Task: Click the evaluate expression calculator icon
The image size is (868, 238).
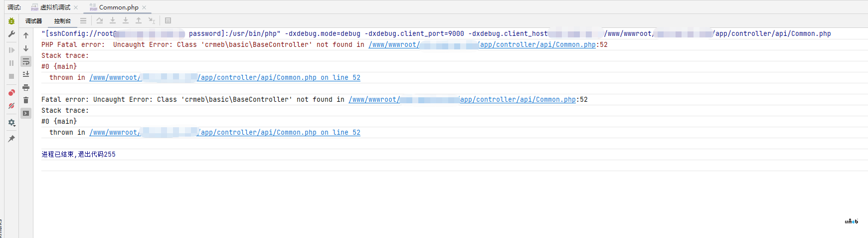Action: point(168,21)
